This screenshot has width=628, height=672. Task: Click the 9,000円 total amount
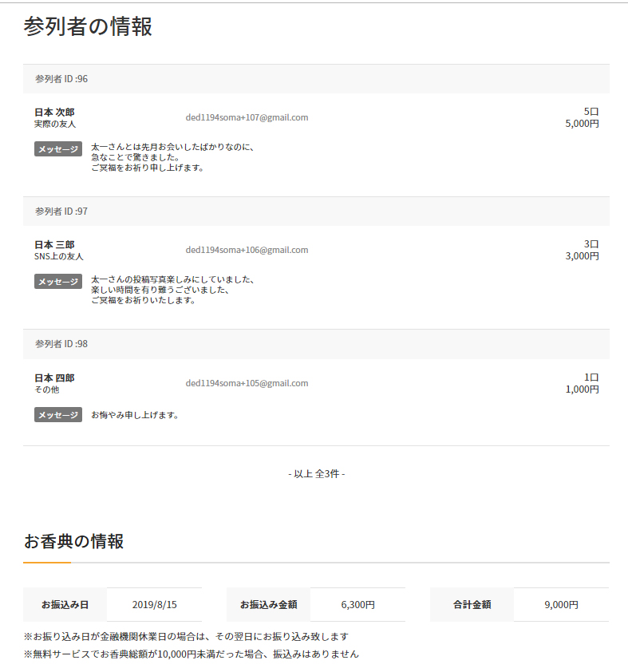(x=562, y=605)
